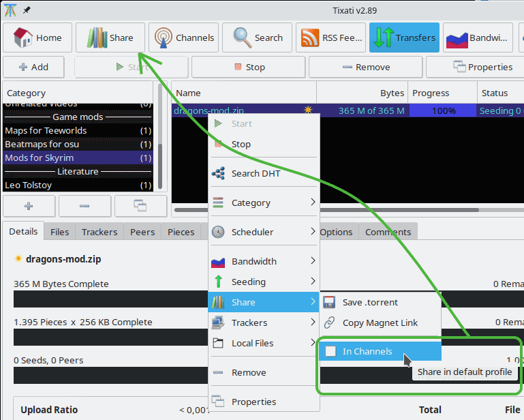Click the star icon next to dragons-mod.zip in the list
Image resolution: width=524 pixels, height=420 pixels.
308,110
